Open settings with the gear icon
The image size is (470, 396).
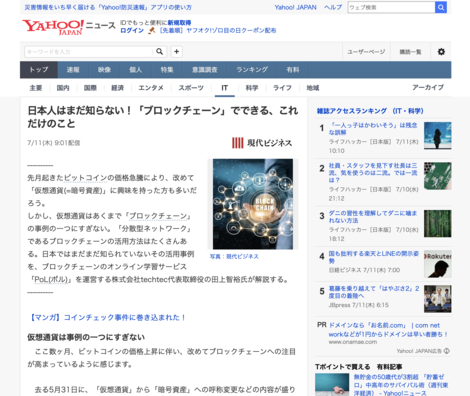(x=441, y=52)
